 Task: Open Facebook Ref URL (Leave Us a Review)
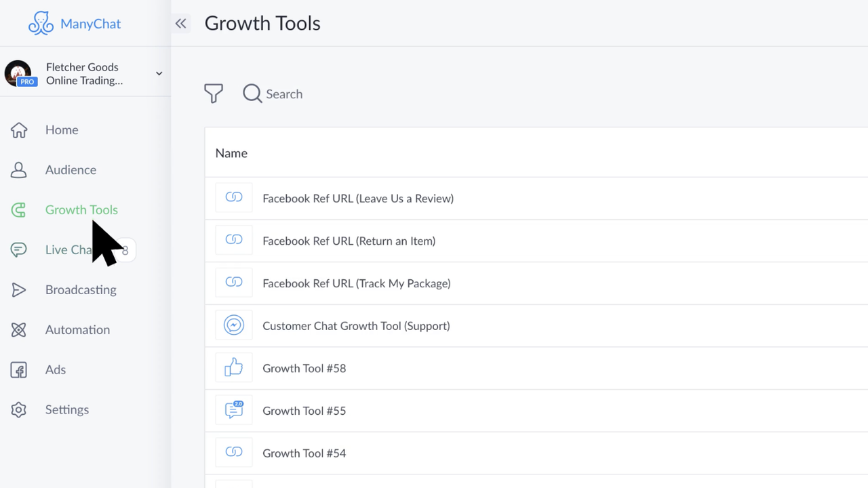pyautogui.click(x=357, y=199)
